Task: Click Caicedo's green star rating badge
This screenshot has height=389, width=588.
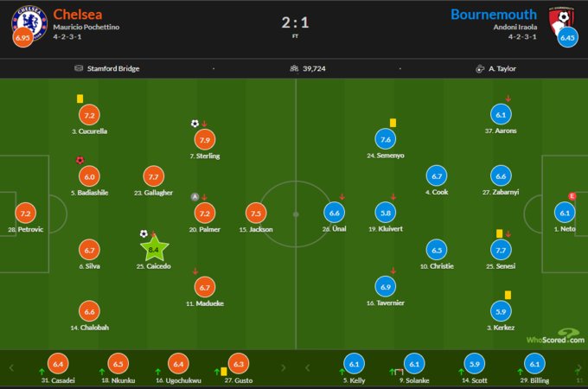Action: (x=153, y=251)
